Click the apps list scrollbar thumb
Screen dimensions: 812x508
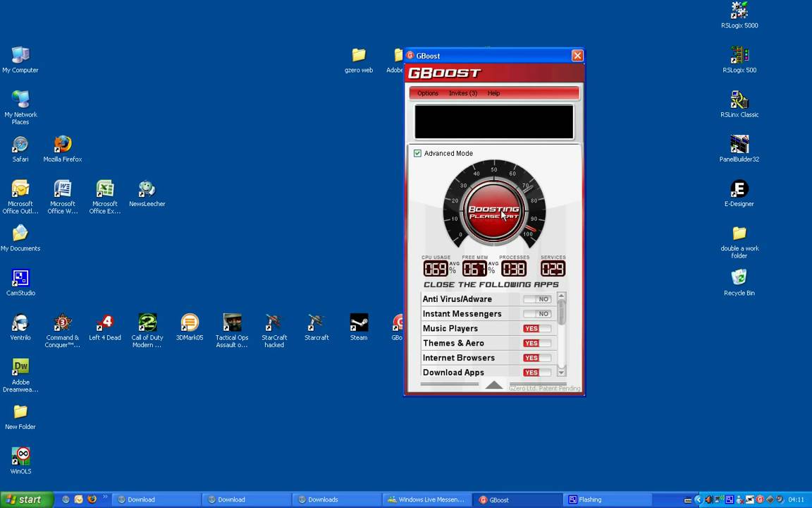pos(561,311)
